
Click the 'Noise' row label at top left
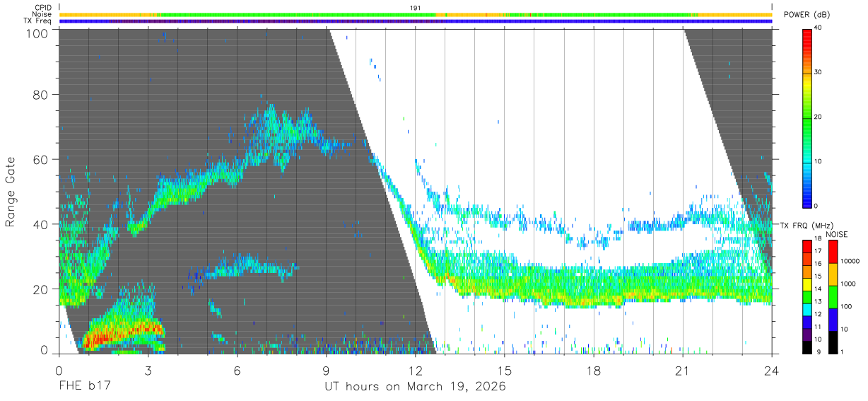(x=42, y=14)
